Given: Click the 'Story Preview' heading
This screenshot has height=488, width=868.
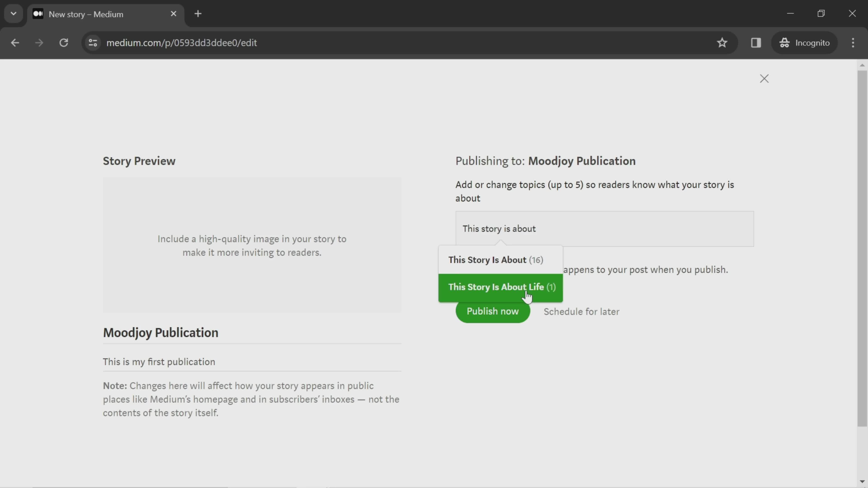Looking at the screenshot, I should coord(139,161).
